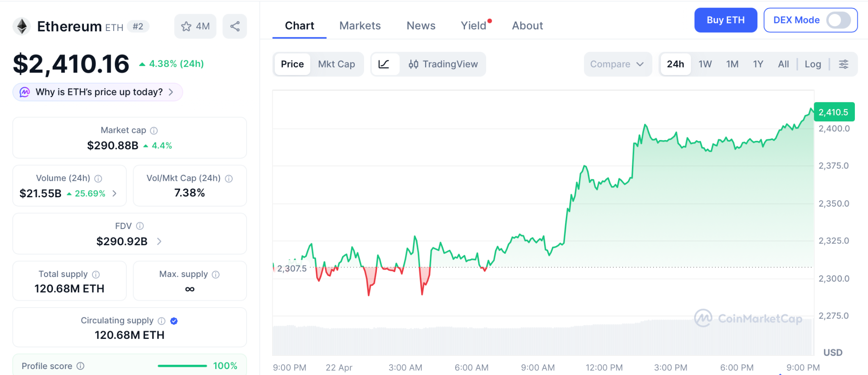Viewport: 868px width, 375px height.
Task: Switch to the News tab
Action: 421,25
